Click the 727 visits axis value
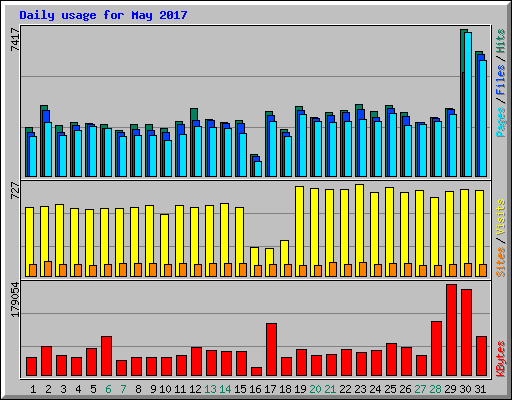512x400 pixels. tap(15, 191)
